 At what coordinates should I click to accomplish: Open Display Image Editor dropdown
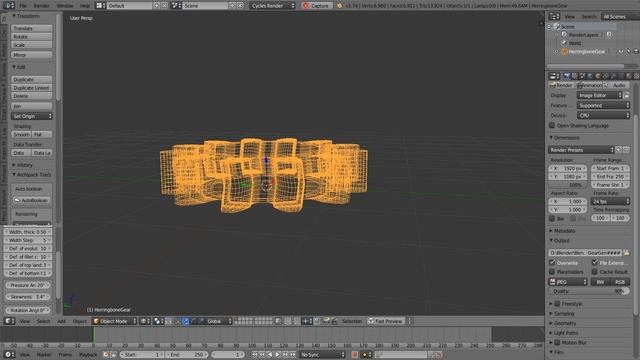(x=600, y=95)
